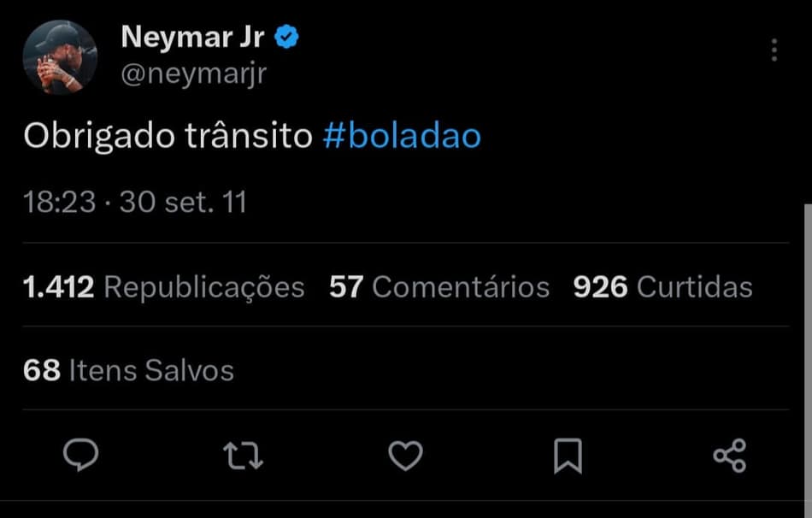Screen dimensions: 812x518
Task: Open the three-dot more options menu
Action: click(x=774, y=50)
